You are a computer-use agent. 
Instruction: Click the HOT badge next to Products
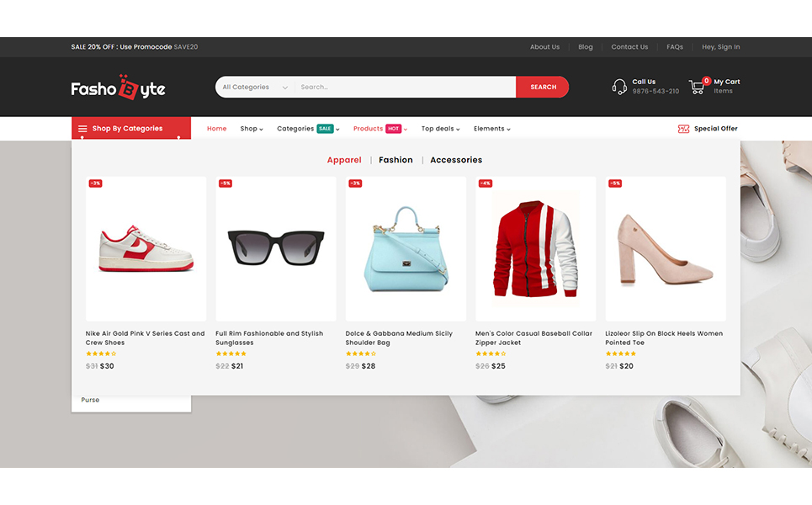(x=393, y=129)
